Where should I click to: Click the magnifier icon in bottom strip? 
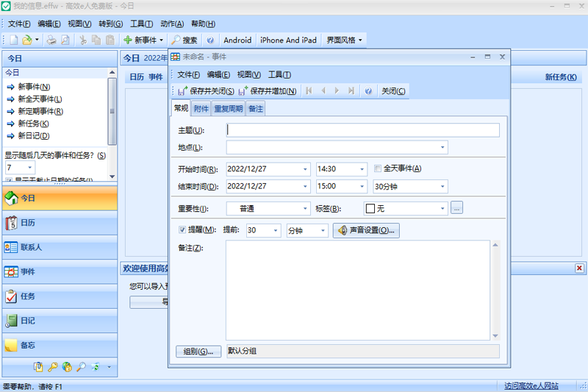click(x=81, y=367)
